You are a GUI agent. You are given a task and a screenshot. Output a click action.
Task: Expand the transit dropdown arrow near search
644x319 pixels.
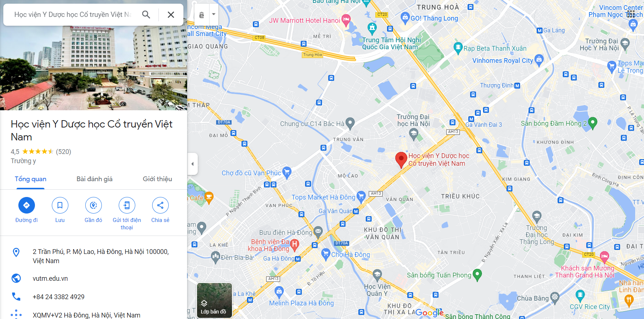[x=214, y=15]
